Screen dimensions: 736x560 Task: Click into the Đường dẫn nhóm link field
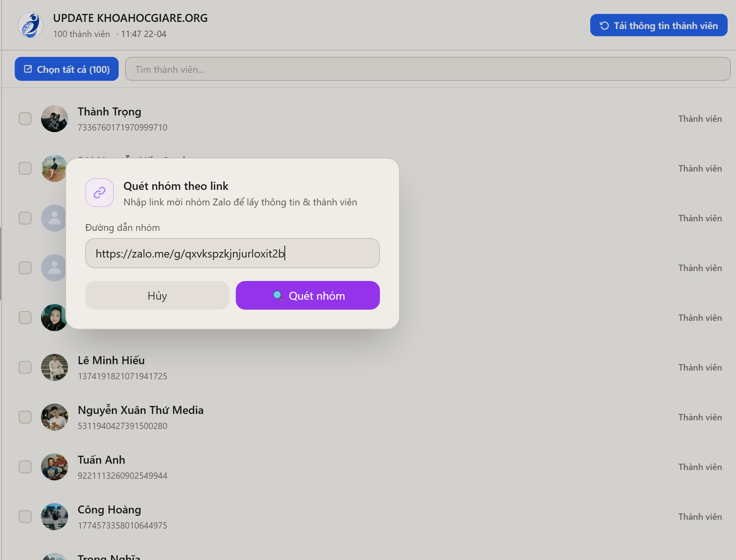tap(233, 253)
